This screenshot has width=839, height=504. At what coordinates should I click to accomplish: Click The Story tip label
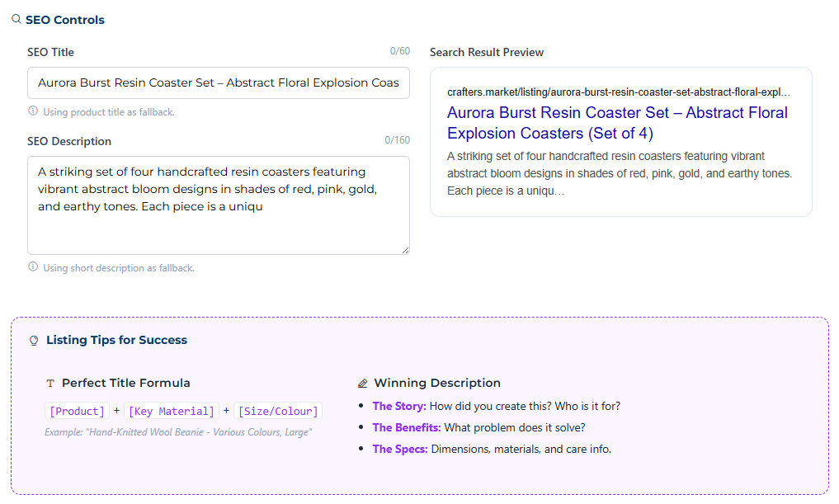coord(399,406)
